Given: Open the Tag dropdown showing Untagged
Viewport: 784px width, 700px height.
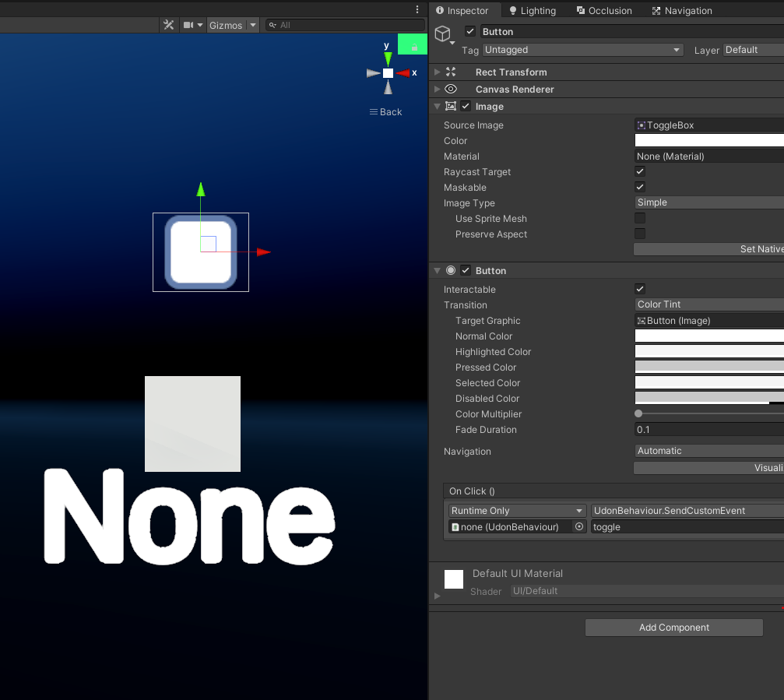Looking at the screenshot, I should point(582,50).
